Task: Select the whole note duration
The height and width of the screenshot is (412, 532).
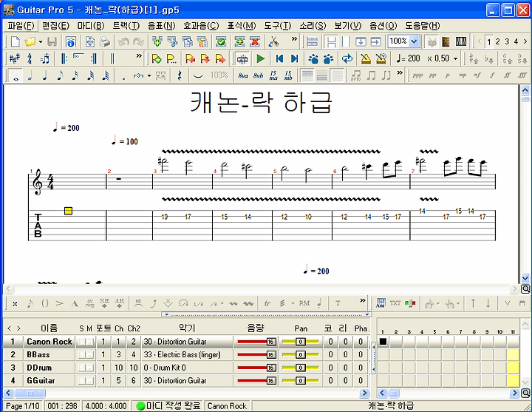Action: pyautogui.click(x=16, y=75)
